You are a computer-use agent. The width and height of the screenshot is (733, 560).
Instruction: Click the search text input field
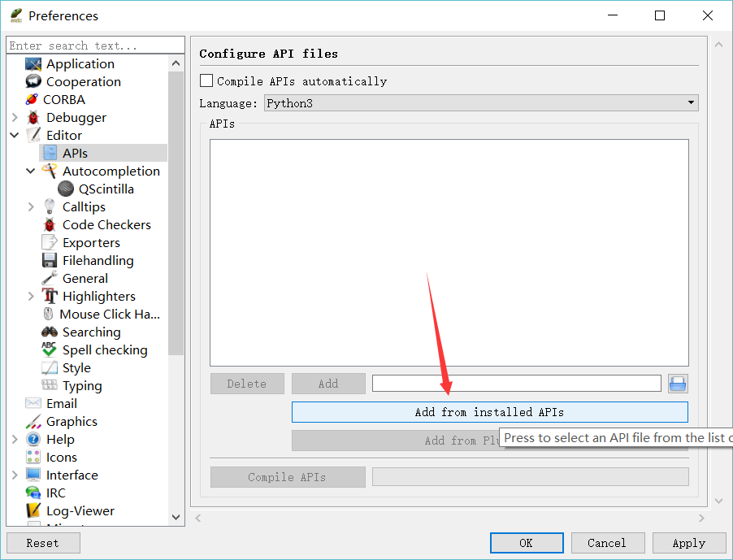click(x=95, y=46)
